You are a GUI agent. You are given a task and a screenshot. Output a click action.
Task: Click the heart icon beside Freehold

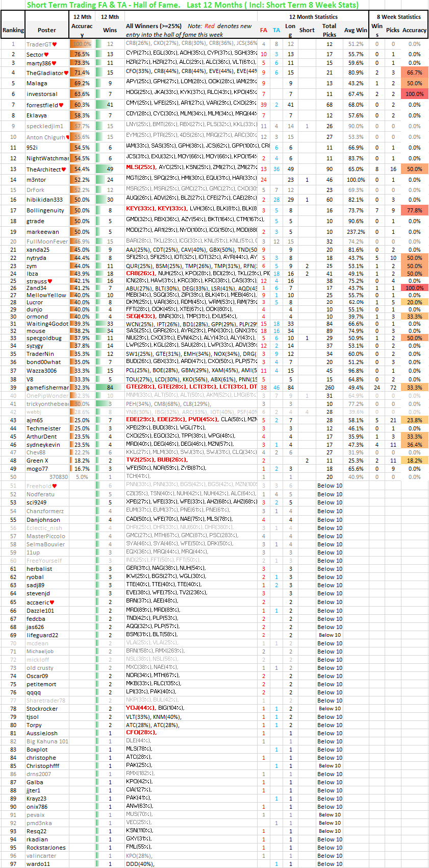[x=55, y=486]
